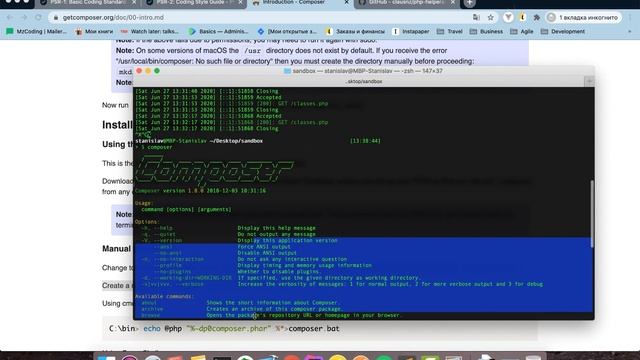Open the yellow extension icon in toolbar
Image resolution: width=640 pixels, height=360 pixels.
tap(522, 18)
